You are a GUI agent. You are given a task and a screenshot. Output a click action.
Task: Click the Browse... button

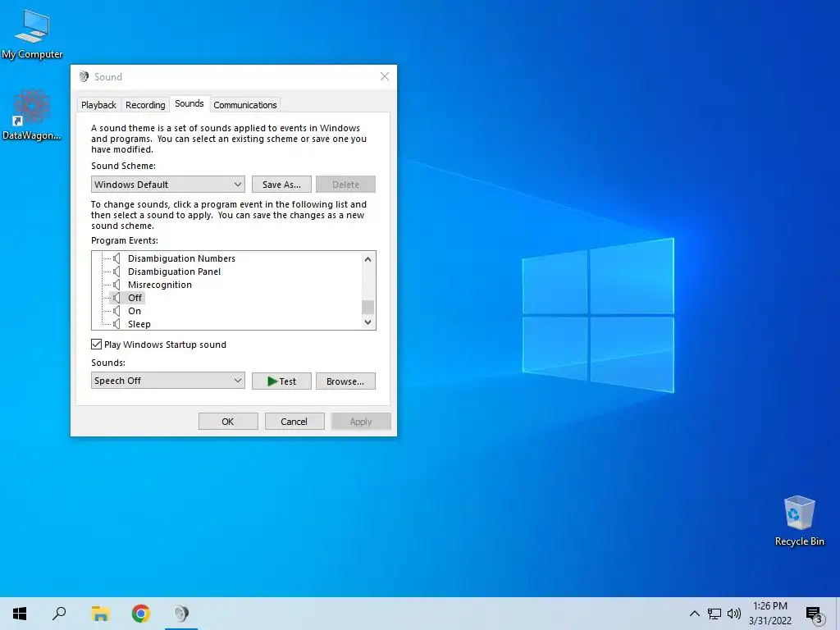[345, 381]
